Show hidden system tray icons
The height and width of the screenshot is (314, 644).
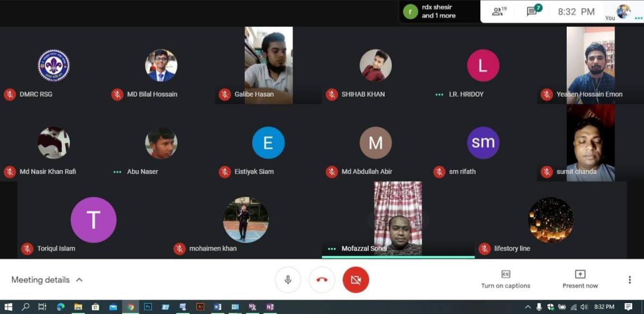tap(528, 307)
